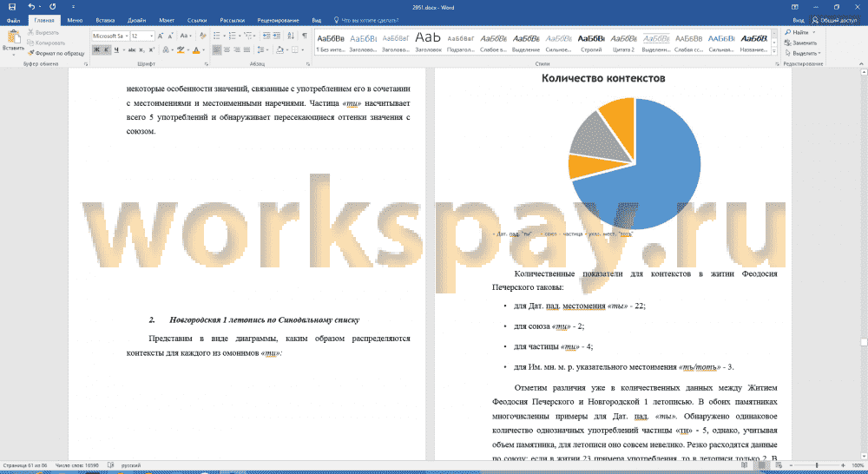Open the font size combo box
This screenshot has width=868, height=474.
142,36
